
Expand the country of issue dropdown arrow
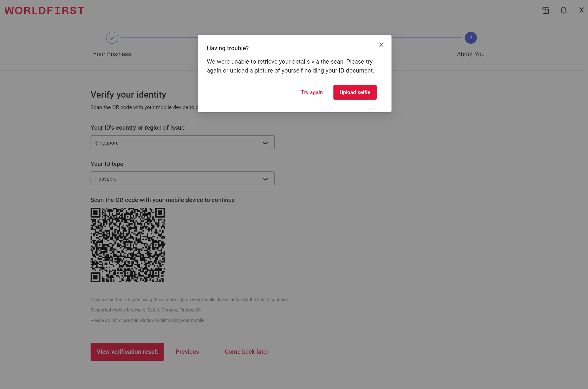[265, 143]
